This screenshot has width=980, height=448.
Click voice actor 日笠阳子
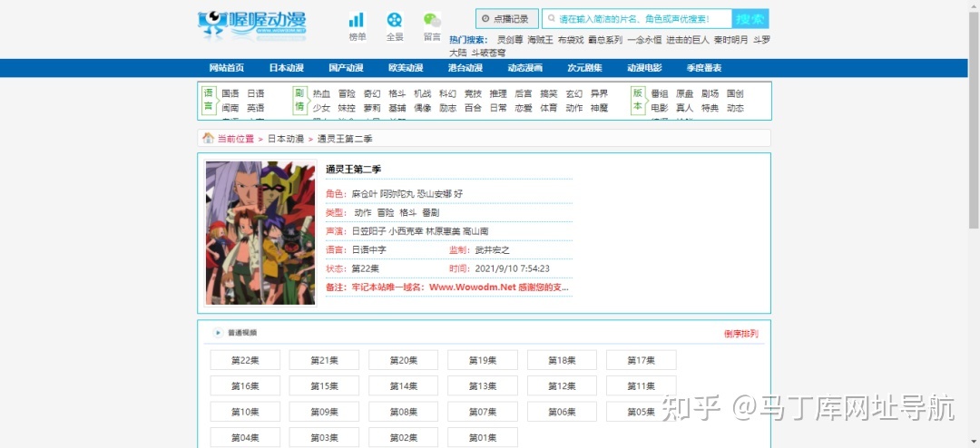[368, 231]
